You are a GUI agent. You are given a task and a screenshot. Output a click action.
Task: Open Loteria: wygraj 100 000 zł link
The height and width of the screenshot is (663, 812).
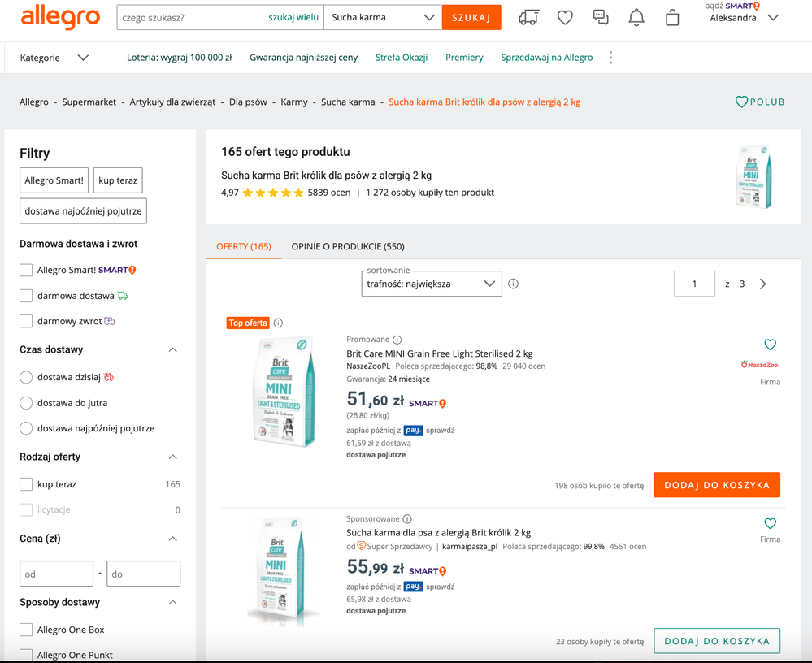(x=179, y=58)
